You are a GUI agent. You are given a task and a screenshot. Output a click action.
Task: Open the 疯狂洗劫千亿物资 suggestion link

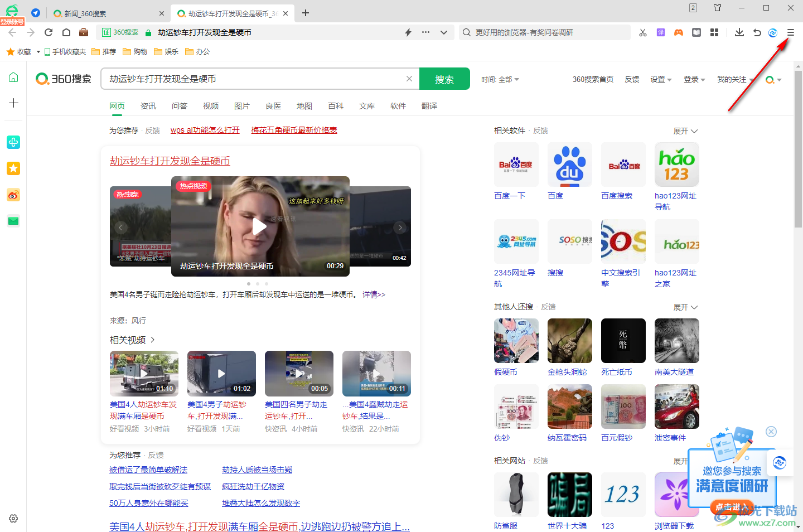click(253, 486)
